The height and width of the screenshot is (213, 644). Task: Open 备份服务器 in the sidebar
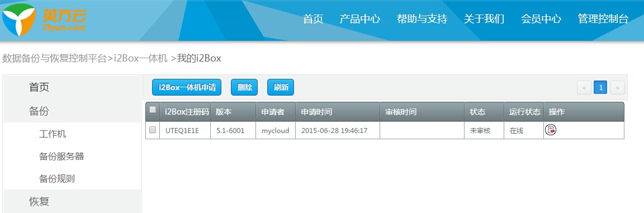tap(61, 157)
